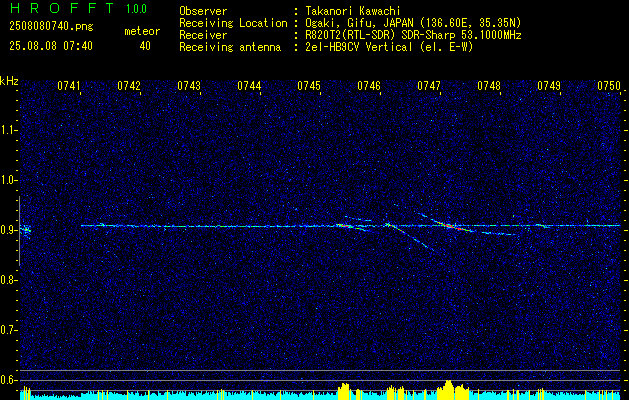
Task: Click the meteor count 40
Action: (x=145, y=46)
